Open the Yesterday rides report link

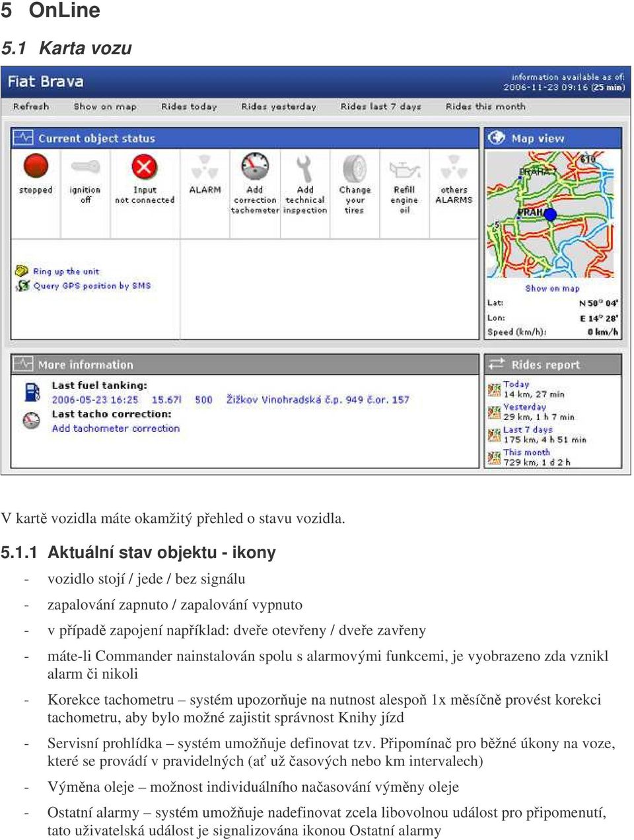[524, 407]
